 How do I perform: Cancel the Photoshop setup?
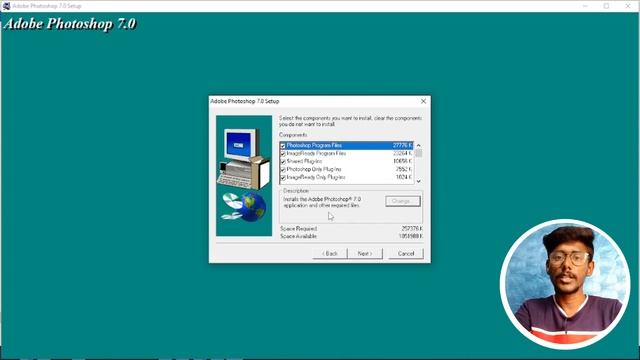406,253
